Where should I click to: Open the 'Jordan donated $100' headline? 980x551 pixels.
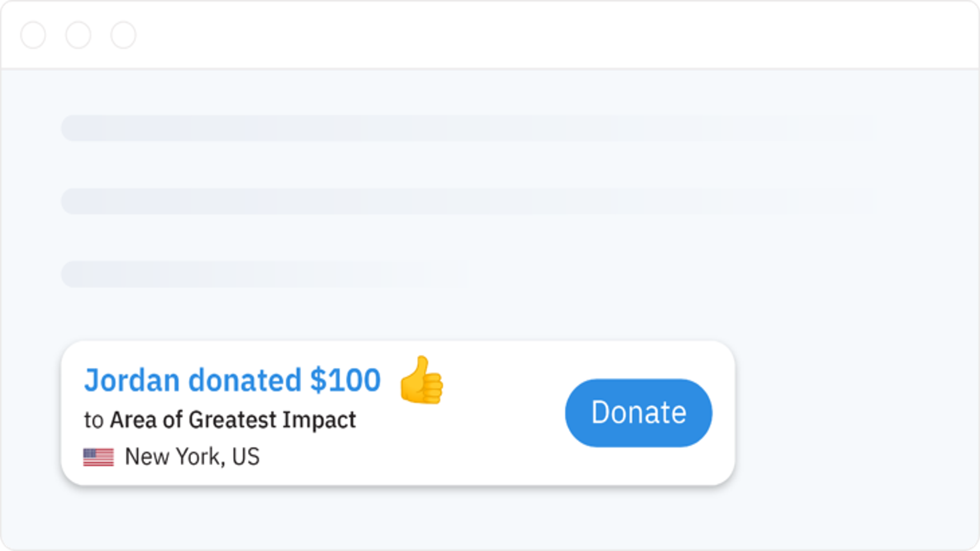232,380
